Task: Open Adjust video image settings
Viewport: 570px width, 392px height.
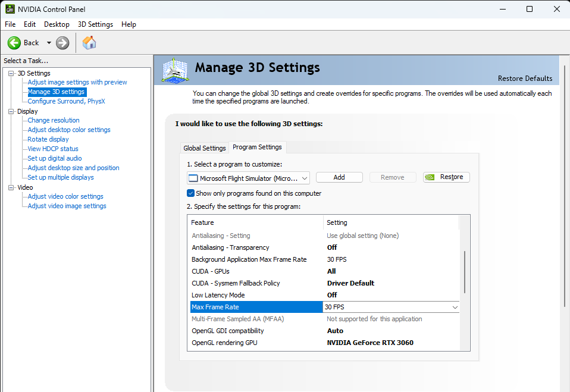Action: pyautogui.click(x=67, y=206)
